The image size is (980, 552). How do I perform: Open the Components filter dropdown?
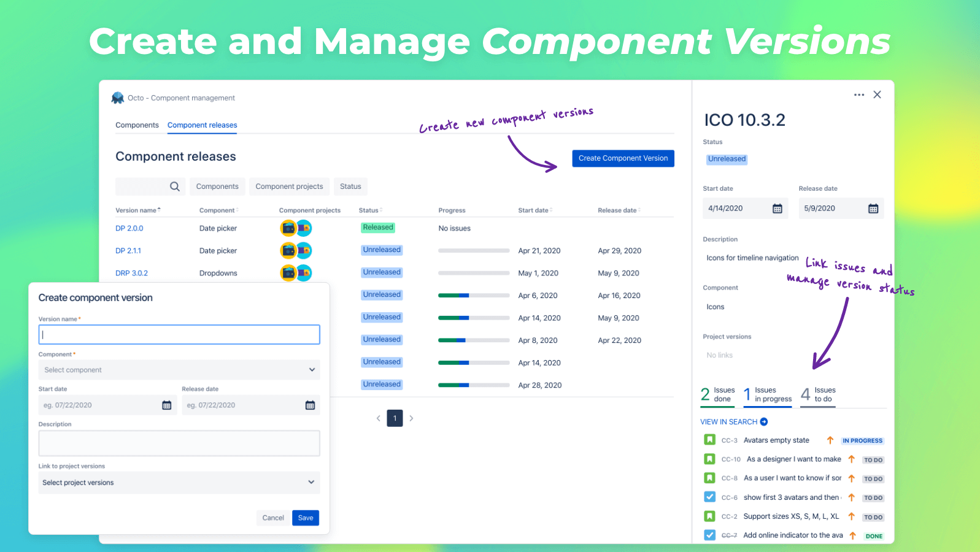[217, 186]
